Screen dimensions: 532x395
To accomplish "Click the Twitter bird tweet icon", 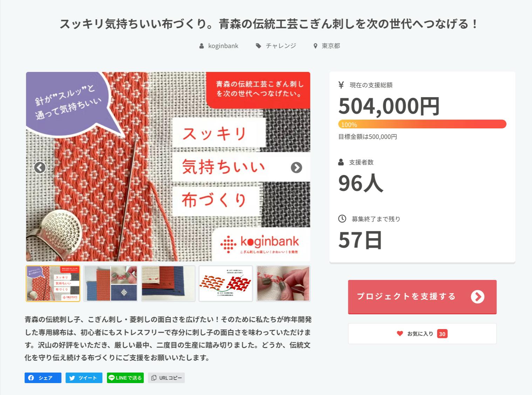I will click(x=72, y=378).
